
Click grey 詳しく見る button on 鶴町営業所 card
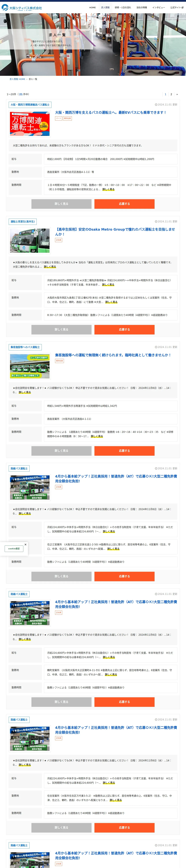pos(61,702)
